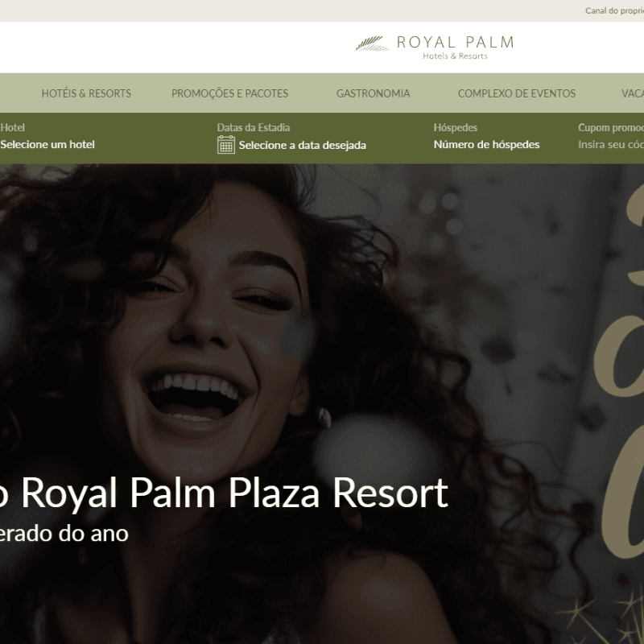Follow the Canal do proprietário link at top

[614, 10]
